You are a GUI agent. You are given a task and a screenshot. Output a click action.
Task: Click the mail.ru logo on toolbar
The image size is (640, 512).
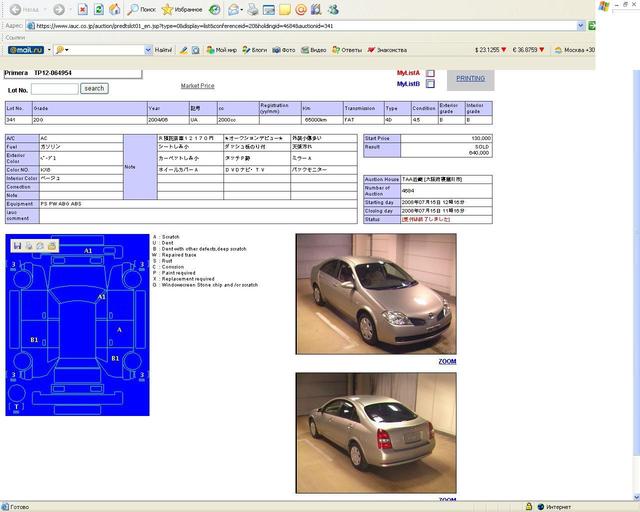point(26,50)
